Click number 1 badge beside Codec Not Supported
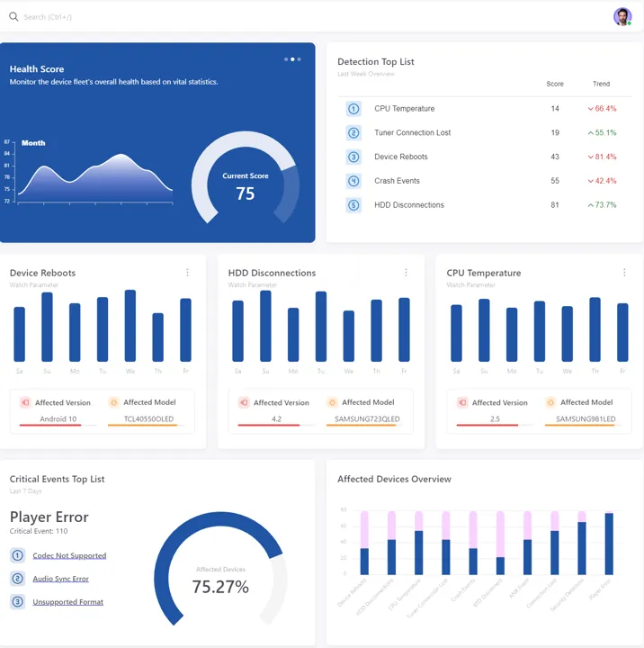This screenshot has height=648, width=644. [17, 555]
